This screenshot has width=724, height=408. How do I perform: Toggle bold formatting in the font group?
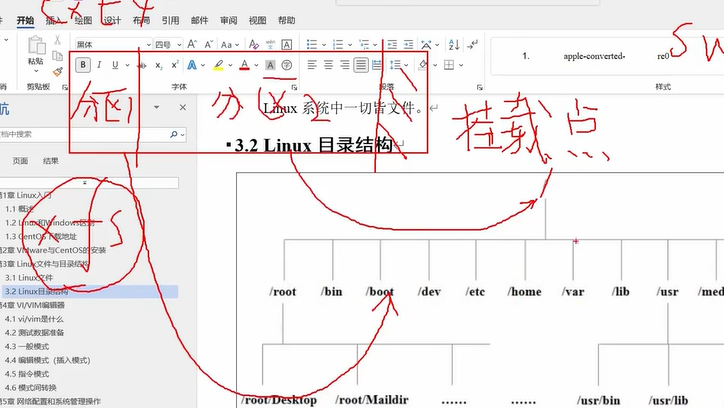pyautogui.click(x=83, y=65)
